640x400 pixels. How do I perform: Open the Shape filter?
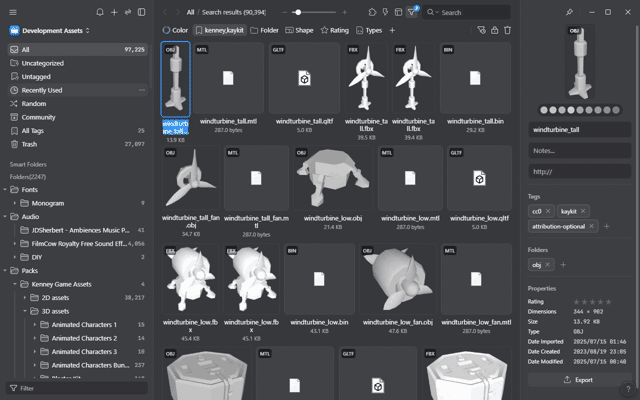coord(299,30)
